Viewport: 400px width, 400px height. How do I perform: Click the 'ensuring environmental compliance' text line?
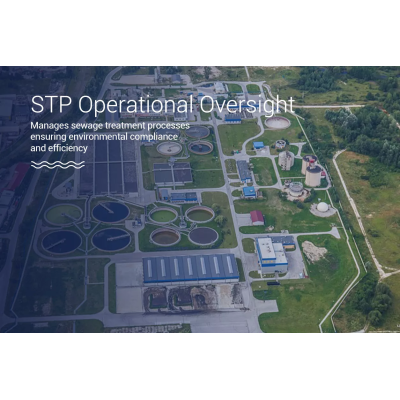click(x=104, y=137)
